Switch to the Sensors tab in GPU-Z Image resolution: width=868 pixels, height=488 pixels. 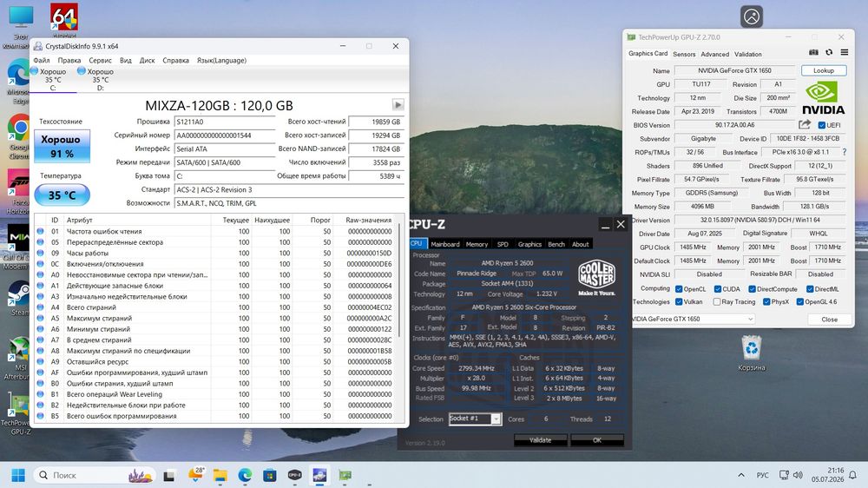[x=684, y=55]
